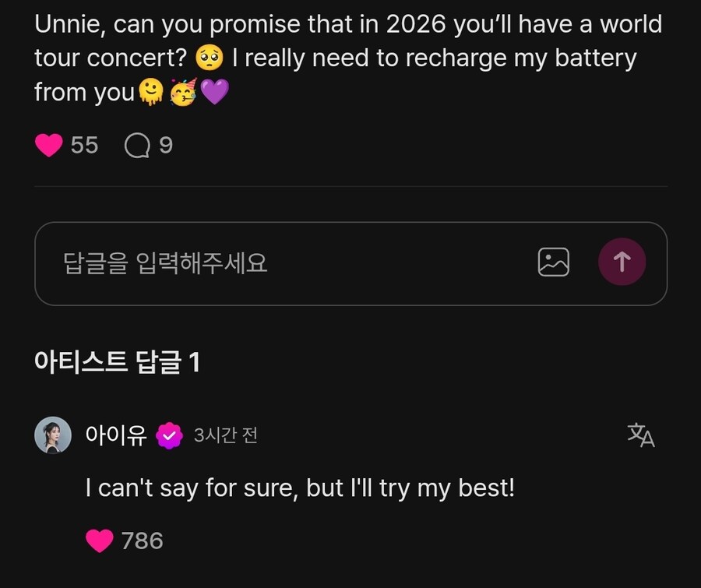Click the 55 likes count
Viewport: 701px width, 588px height.
tap(84, 143)
